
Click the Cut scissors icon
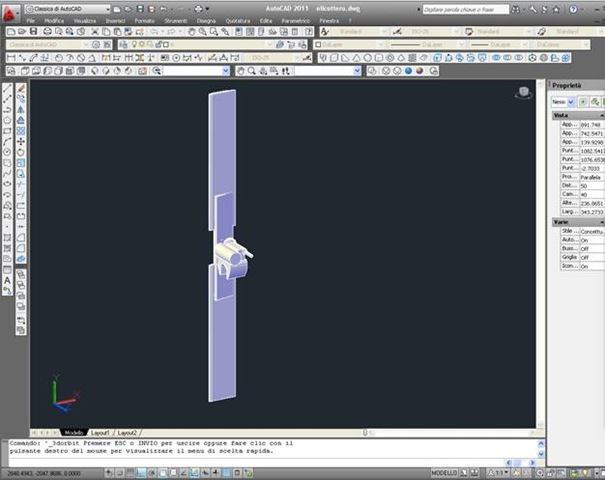(95, 32)
